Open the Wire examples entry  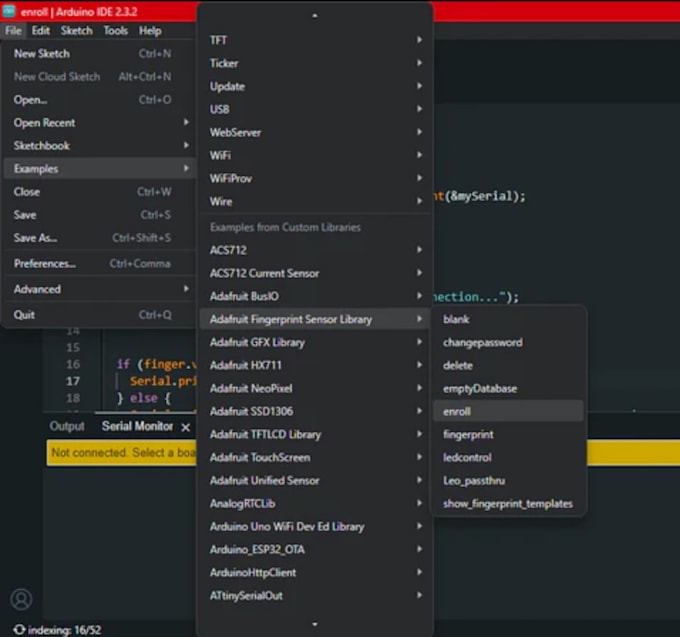click(x=315, y=201)
